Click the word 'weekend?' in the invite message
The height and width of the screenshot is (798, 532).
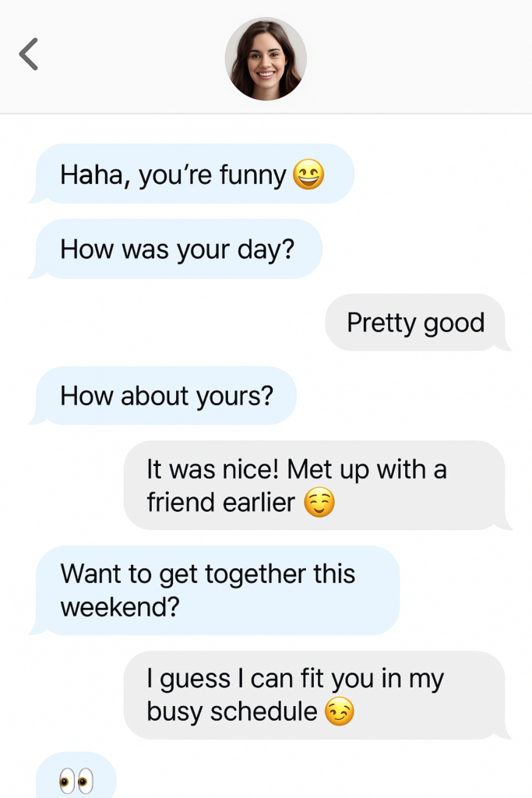click(x=120, y=608)
